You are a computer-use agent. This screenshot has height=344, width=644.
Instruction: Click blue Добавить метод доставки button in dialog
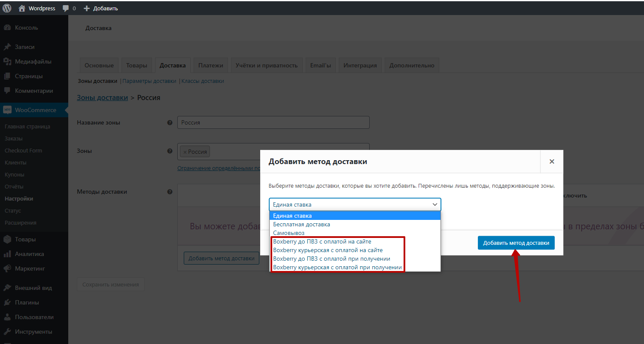516,243
